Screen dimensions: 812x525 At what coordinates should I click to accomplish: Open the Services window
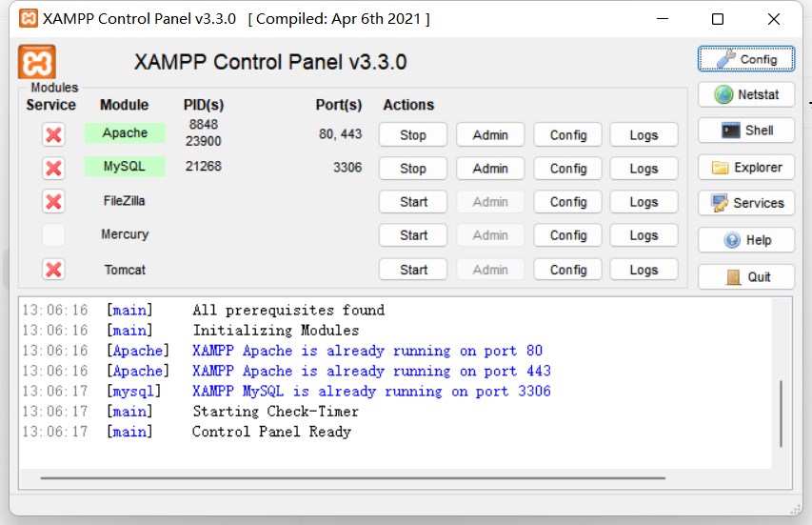tap(745, 203)
